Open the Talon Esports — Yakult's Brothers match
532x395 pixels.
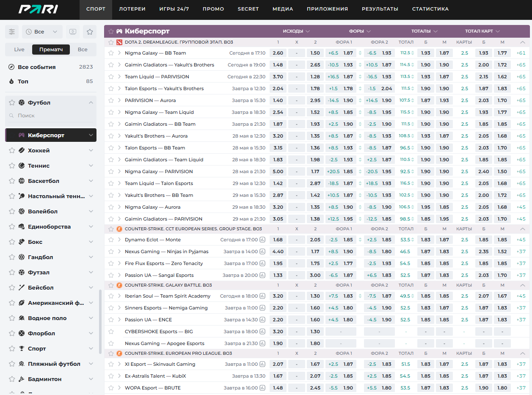pos(164,88)
